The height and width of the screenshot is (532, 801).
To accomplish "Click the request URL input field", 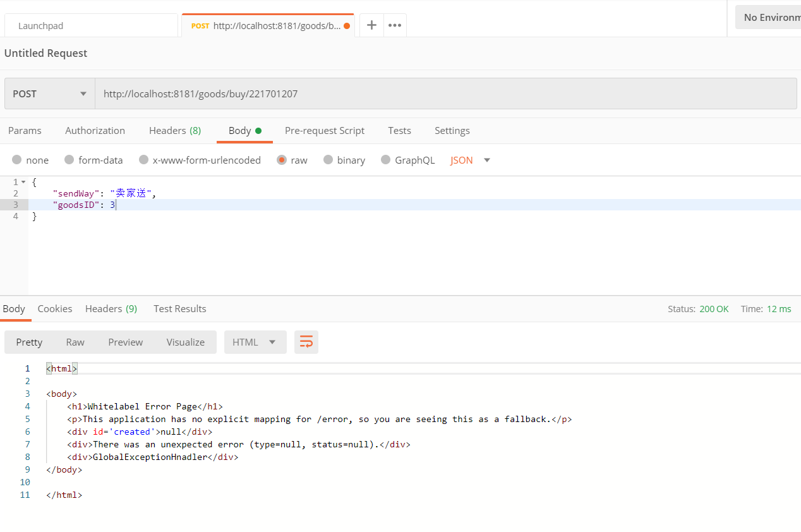I will pyautogui.click(x=446, y=94).
